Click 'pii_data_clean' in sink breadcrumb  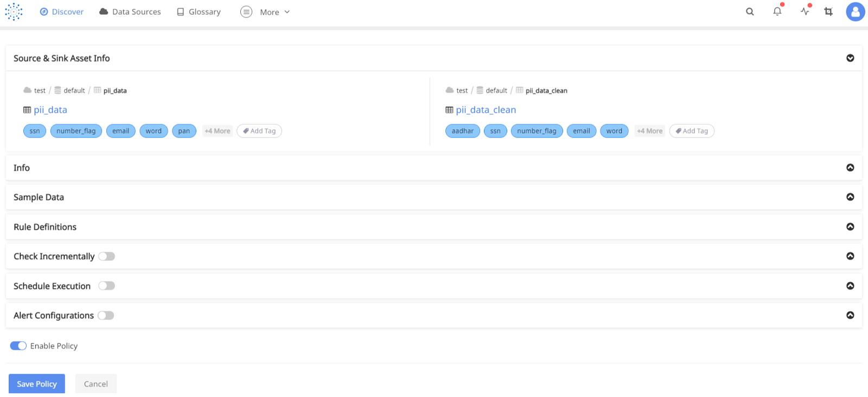pyautogui.click(x=546, y=91)
